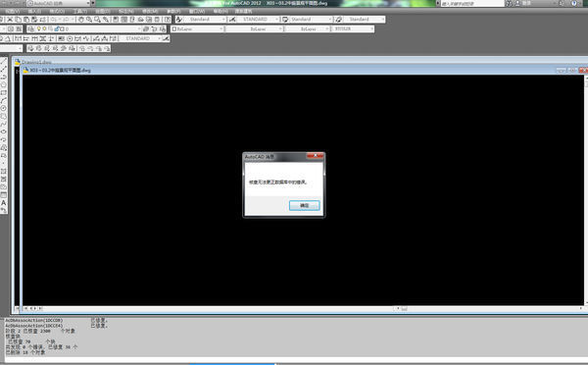
Task: Toggle the layer 0 lock icon
Action: (x=57, y=28)
